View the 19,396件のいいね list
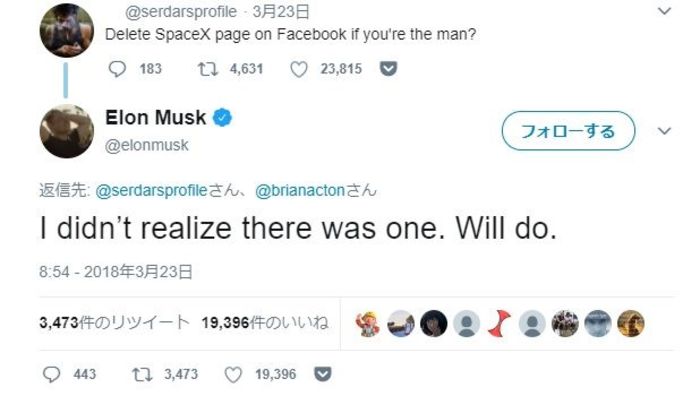The image size is (700, 396). point(265,322)
